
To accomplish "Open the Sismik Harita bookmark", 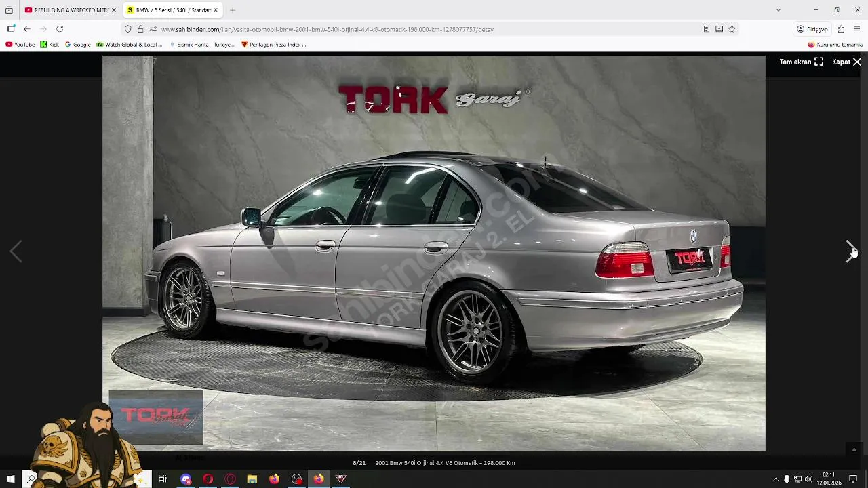I will [x=201, y=45].
